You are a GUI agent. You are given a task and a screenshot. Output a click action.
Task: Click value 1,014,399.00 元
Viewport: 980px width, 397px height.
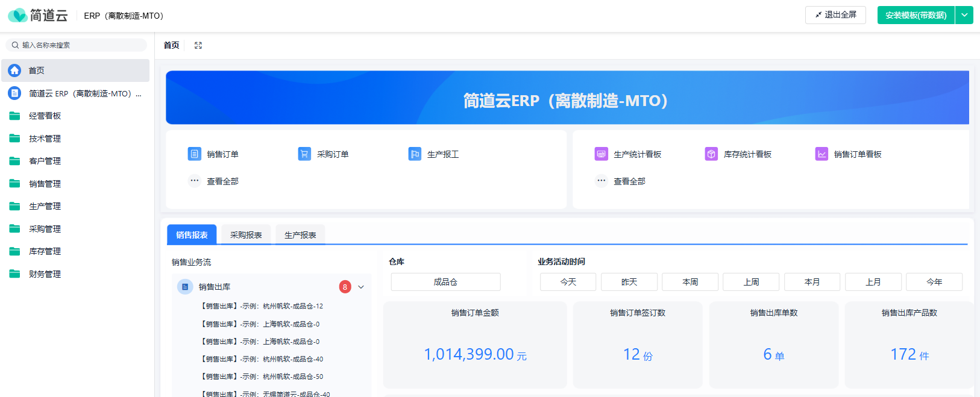pos(475,354)
